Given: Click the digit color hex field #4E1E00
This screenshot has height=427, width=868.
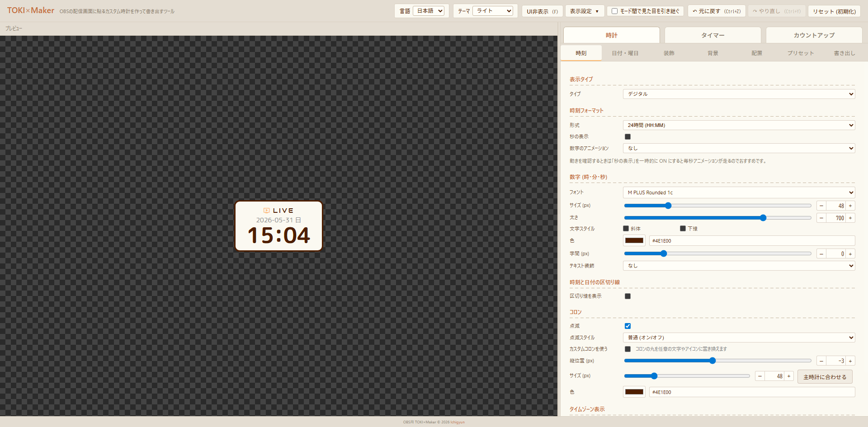Looking at the screenshot, I should [752, 241].
